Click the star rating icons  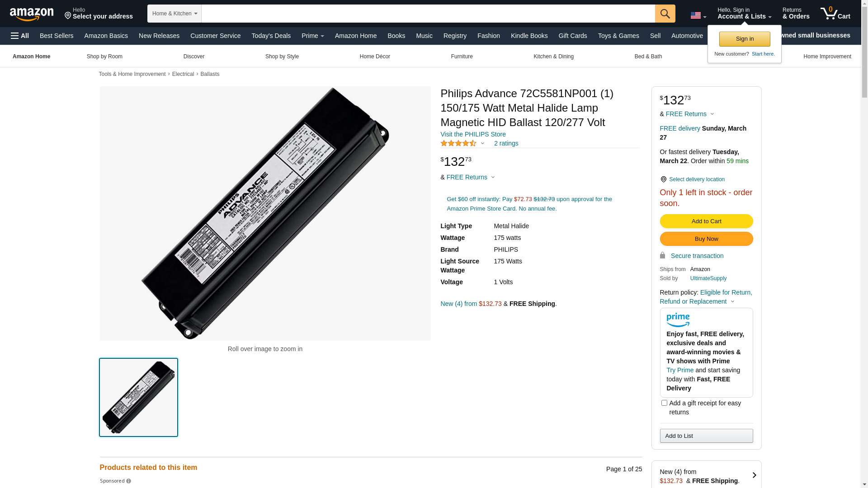tap(458, 143)
